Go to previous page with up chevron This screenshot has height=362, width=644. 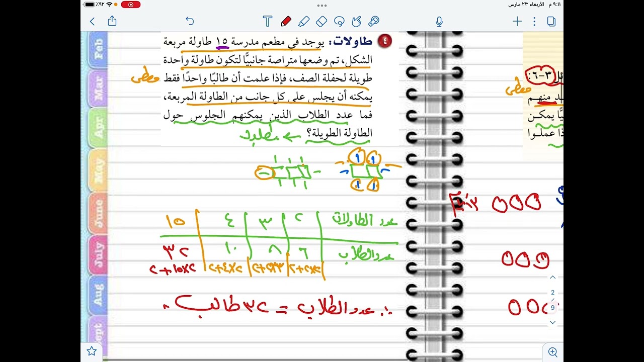coord(552,278)
